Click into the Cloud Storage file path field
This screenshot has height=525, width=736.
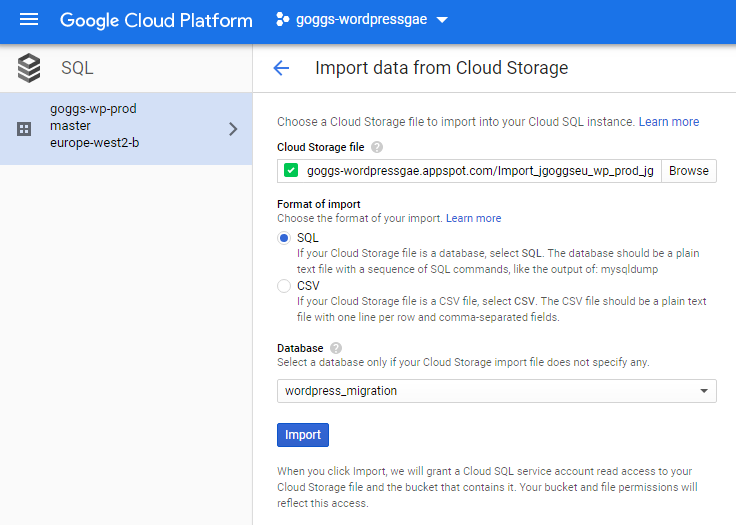tap(469, 171)
